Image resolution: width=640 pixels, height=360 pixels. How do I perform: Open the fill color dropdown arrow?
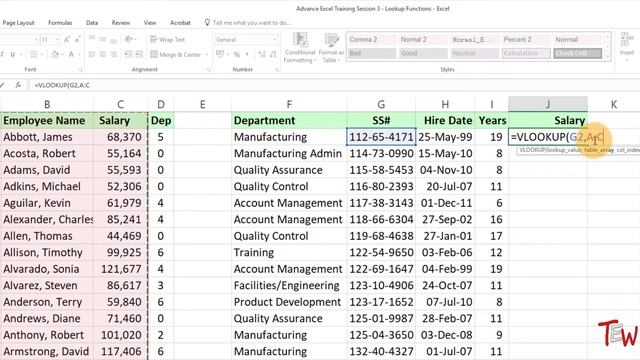[x=62, y=54]
